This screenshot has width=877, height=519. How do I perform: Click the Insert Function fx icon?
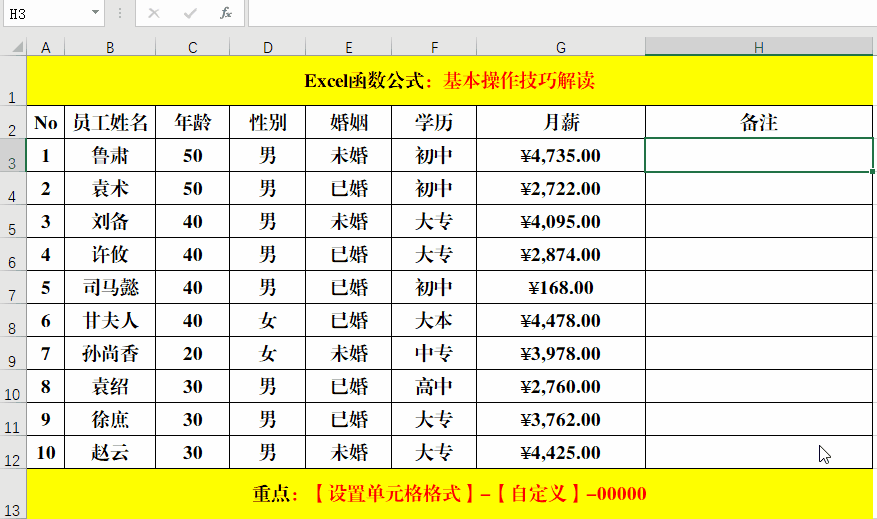click(x=225, y=13)
